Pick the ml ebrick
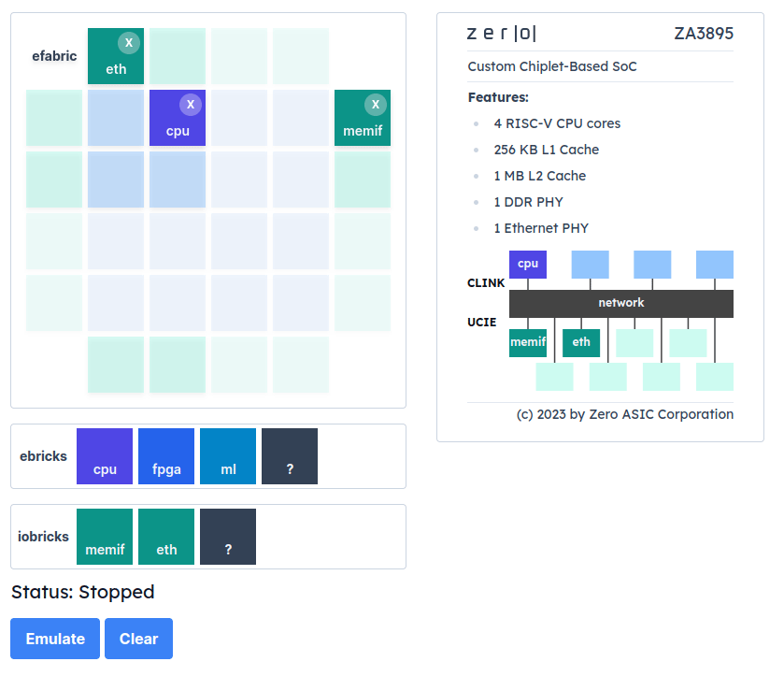The width and height of the screenshot is (784, 676). (227, 456)
